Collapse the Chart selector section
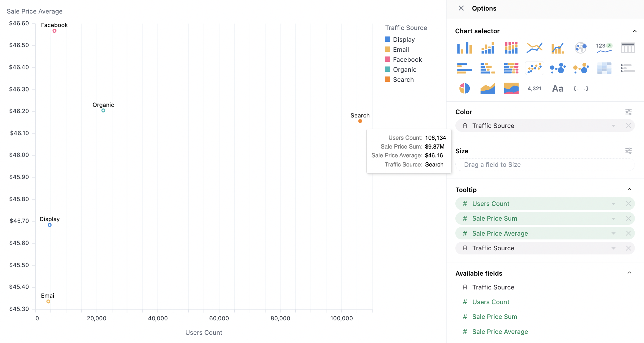 pos(635,31)
